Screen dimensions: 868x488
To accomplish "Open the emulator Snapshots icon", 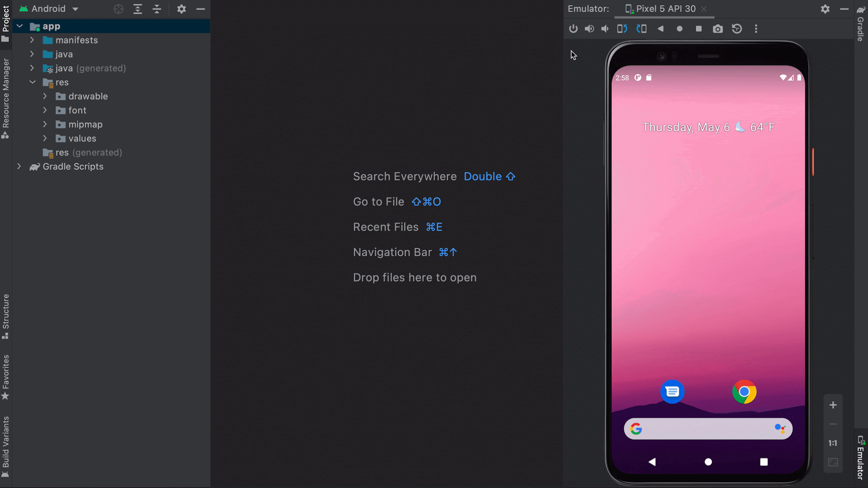I will (x=737, y=29).
